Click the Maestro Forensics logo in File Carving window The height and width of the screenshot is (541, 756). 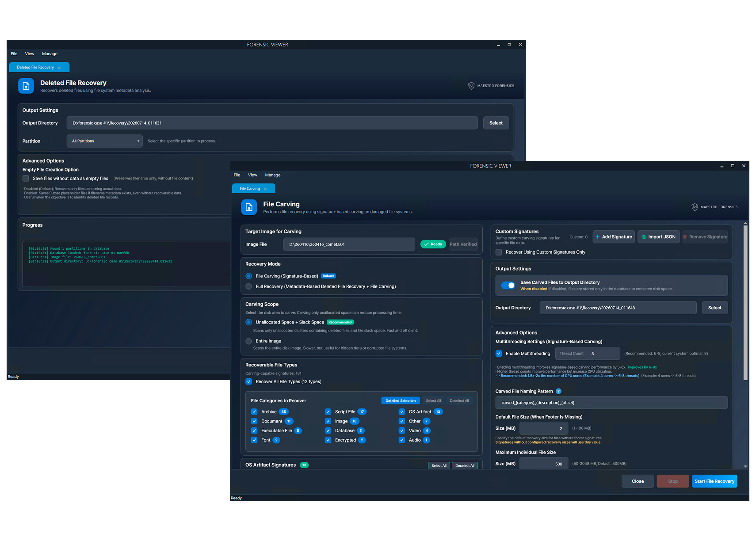pos(714,207)
